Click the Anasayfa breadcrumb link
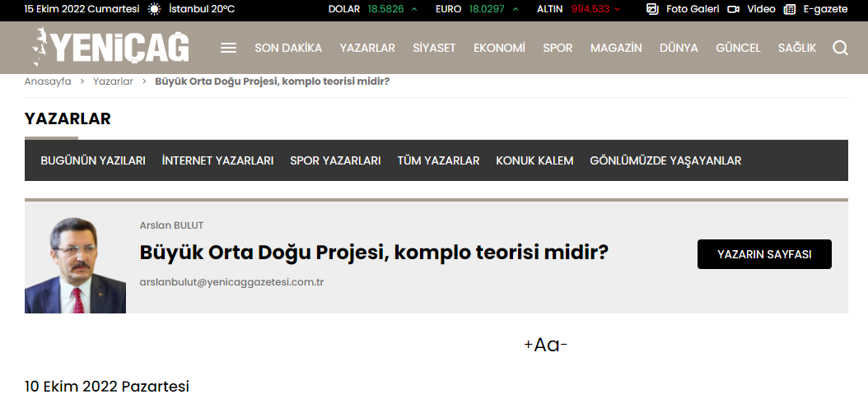Image resolution: width=868 pixels, height=399 pixels. click(48, 81)
